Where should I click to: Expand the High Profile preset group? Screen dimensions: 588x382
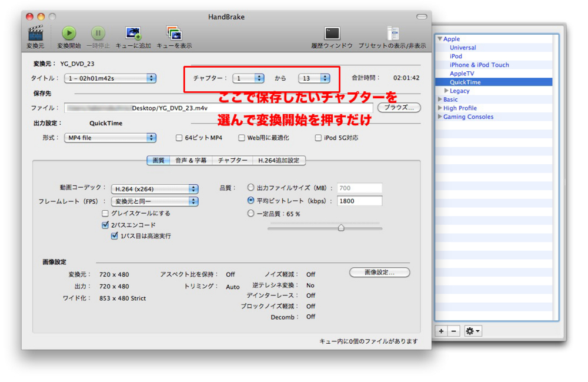point(440,108)
